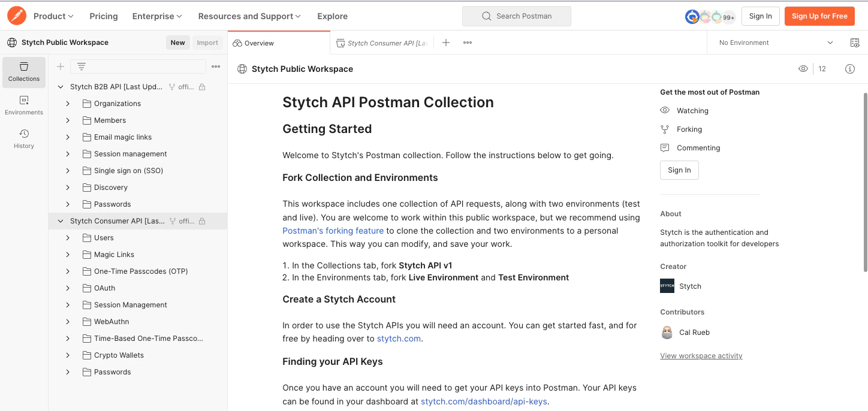Expand the One-Time Passcodes (OTP) folder
Image resolution: width=868 pixels, height=411 pixels.
[68, 271]
